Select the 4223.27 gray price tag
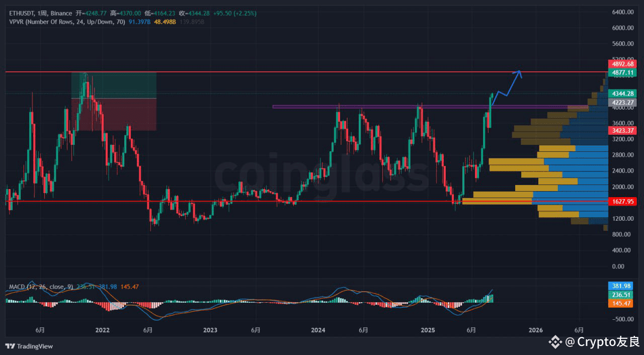Image resolution: width=644 pixels, height=355 pixels. [623, 102]
